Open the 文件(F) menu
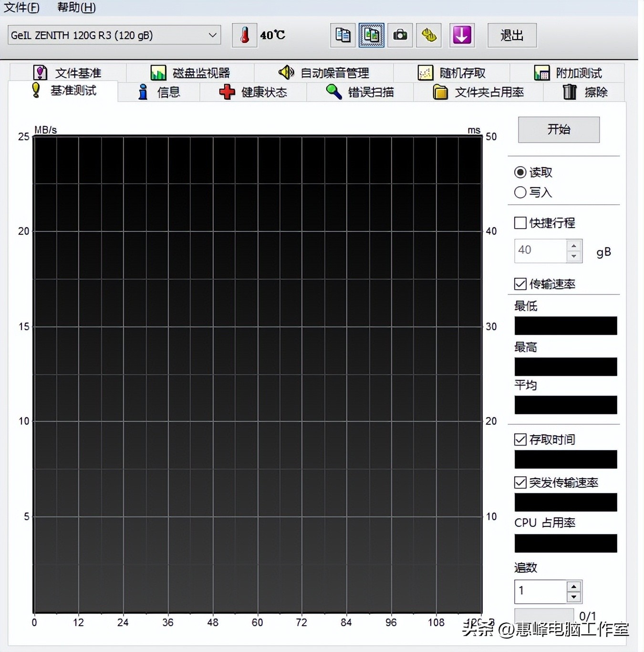 tap(21, 8)
